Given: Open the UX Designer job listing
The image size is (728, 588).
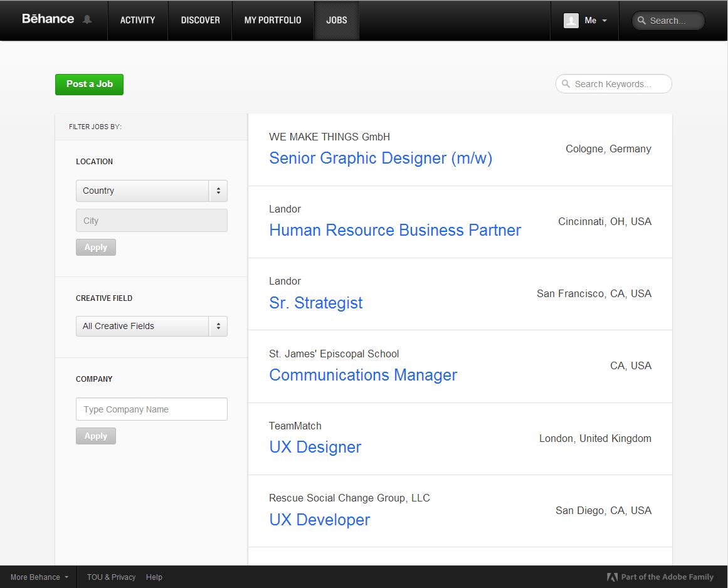Looking at the screenshot, I should [x=315, y=447].
